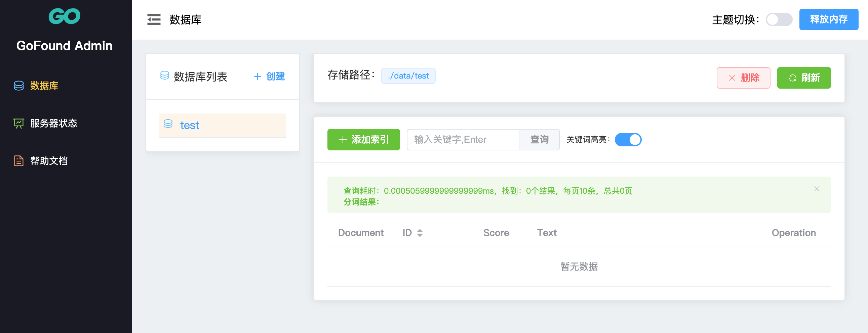868x333 pixels.
Task: Click the 存储路径 label
Action: [351, 75]
